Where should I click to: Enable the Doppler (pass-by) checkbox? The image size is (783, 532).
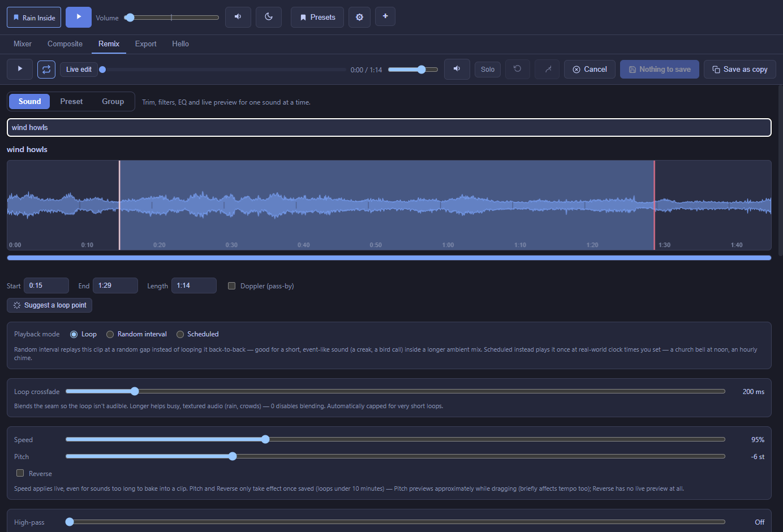click(231, 286)
